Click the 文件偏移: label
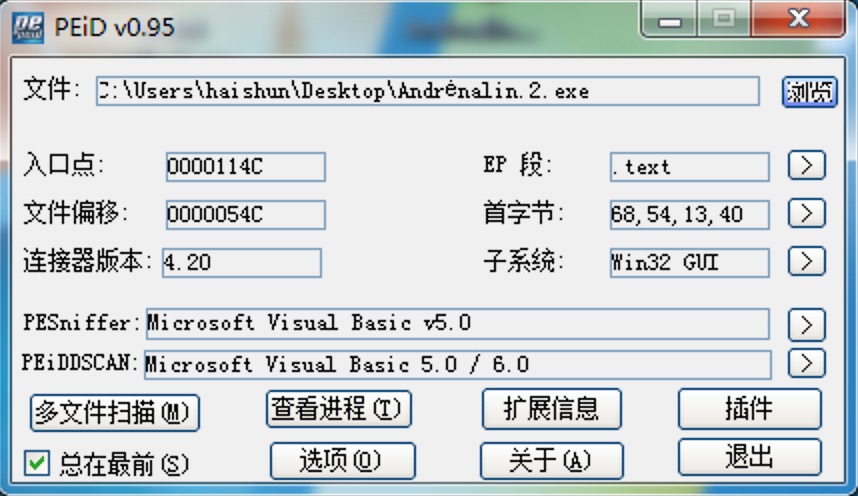This screenshot has width=858, height=496. (76, 213)
